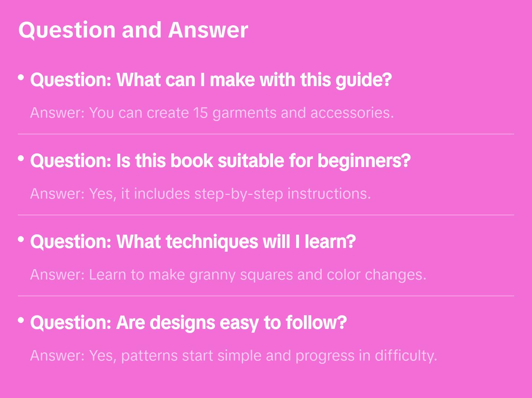Viewport: 532px width, 398px height.
Task: Click 'Answer:' label before 'Yes, it includes'
Action: pos(58,194)
